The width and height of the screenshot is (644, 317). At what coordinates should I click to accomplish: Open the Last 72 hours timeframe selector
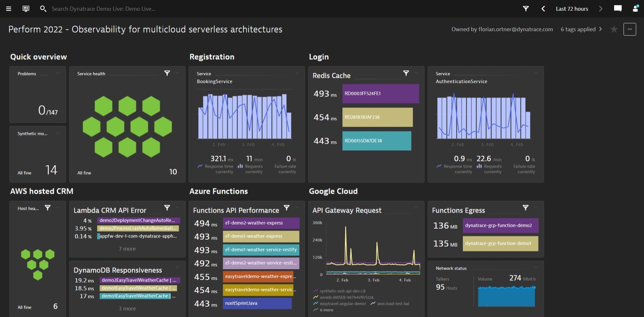pyautogui.click(x=572, y=9)
